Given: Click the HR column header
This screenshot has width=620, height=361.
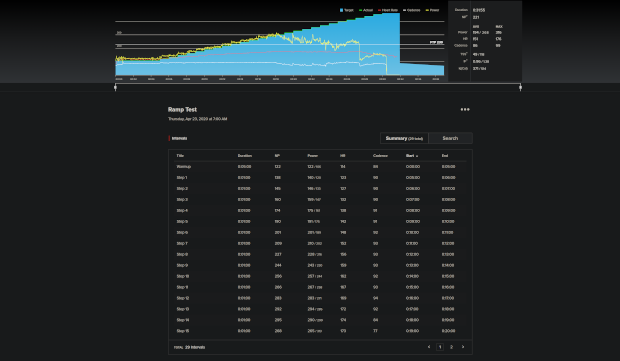Looking at the screenshot, I should pyautogui.click(x=343, y=156).
